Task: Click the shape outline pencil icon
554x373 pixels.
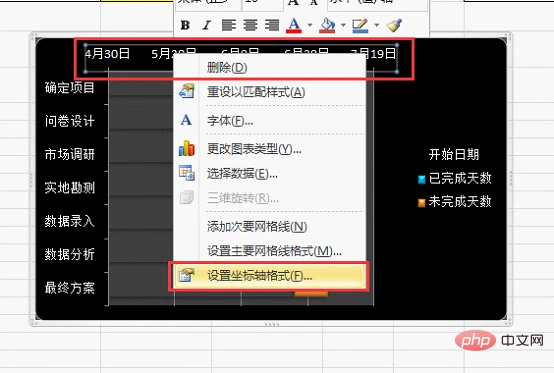Action: 360,25
